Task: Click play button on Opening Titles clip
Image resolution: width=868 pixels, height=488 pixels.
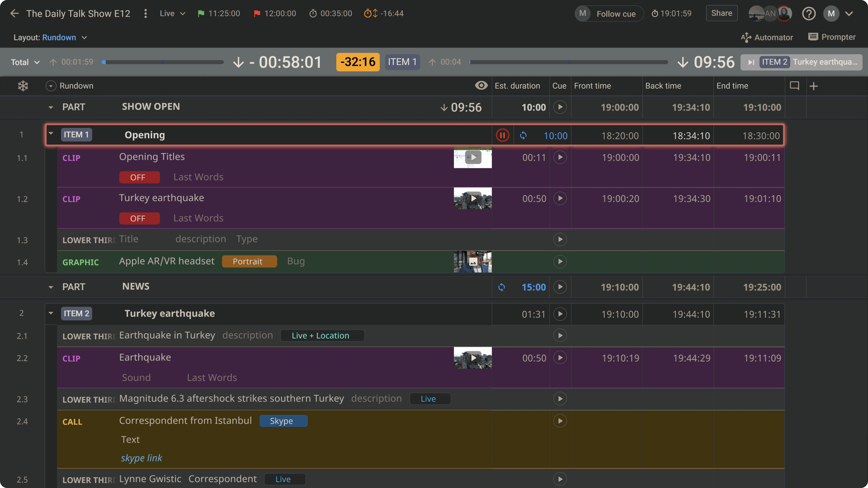Action: coord(559,157)
